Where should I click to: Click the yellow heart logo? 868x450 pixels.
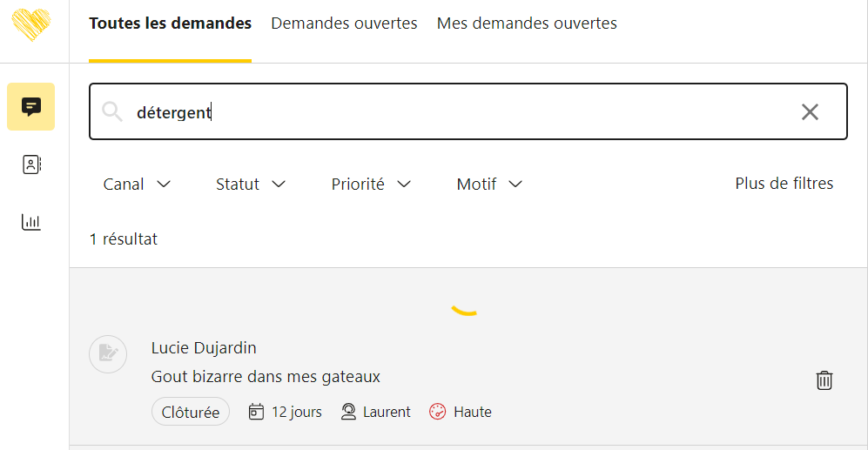coord(31,24)
